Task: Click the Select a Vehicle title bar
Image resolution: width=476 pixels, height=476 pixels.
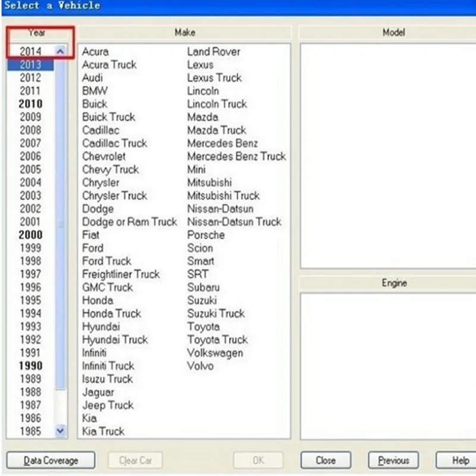Action: [x=52, y=6]
